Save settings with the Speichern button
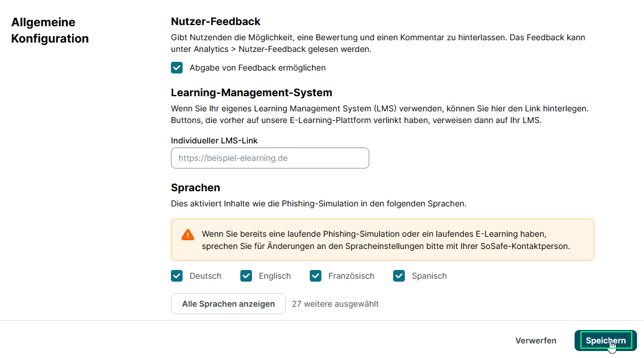This screenshot has width=644, height=358. pyautogui.click(x=605, y=341)
